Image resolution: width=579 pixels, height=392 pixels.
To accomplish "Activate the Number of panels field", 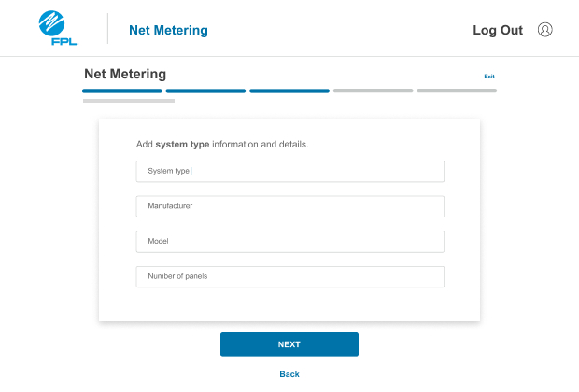I will (289, 276).
